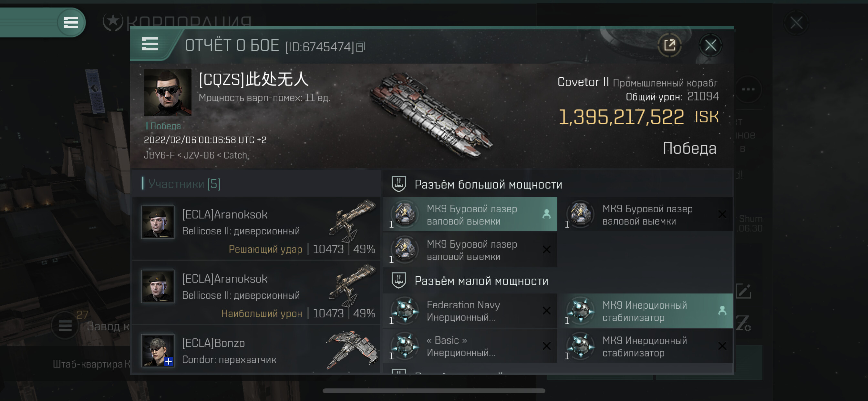This screenshot has height=401, width=868.
Task: Click the highlighted MK9 inertial stabilizer
Action: [x=645, y=311]
